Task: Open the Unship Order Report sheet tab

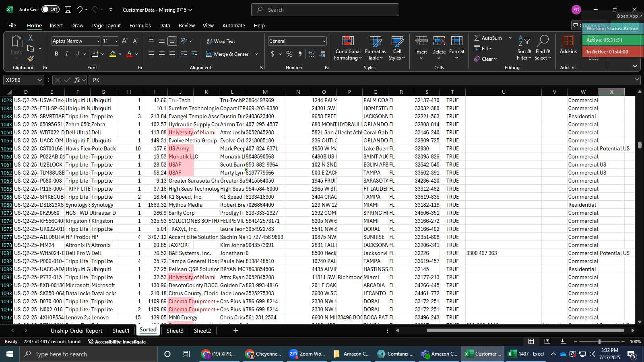Action: tap(76, 331)
